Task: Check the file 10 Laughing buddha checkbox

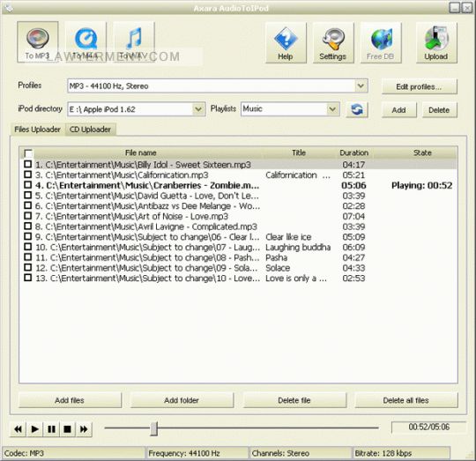Action: click(x=27, y=247)
